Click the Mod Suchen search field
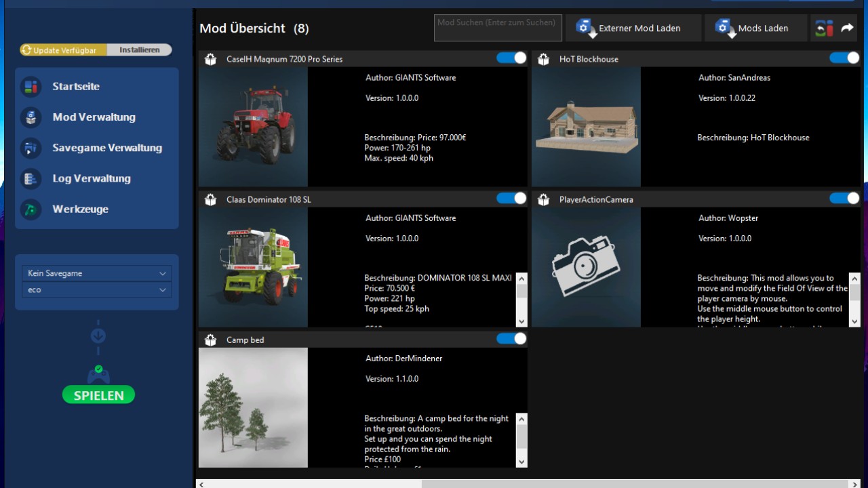Screen dimensions: 868x488 [x=498, y=28]
